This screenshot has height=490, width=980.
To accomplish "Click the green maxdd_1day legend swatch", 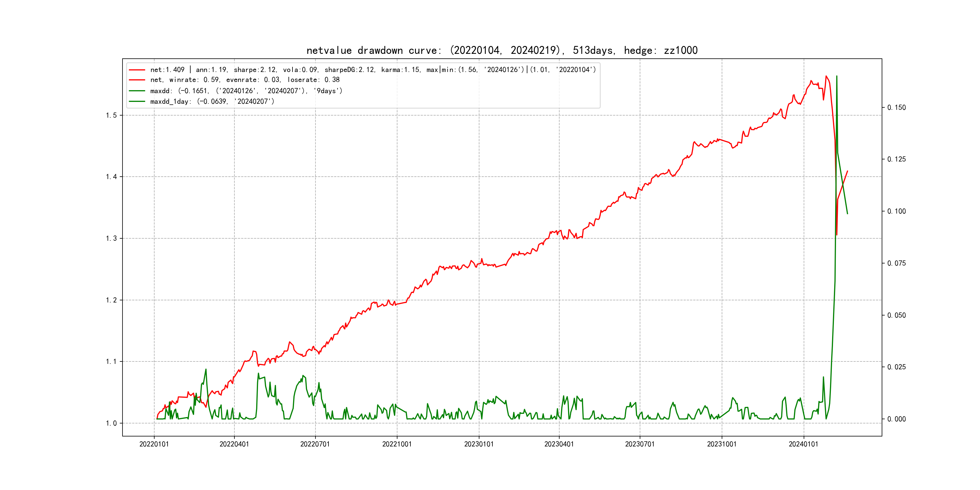I will pos(137,102).
